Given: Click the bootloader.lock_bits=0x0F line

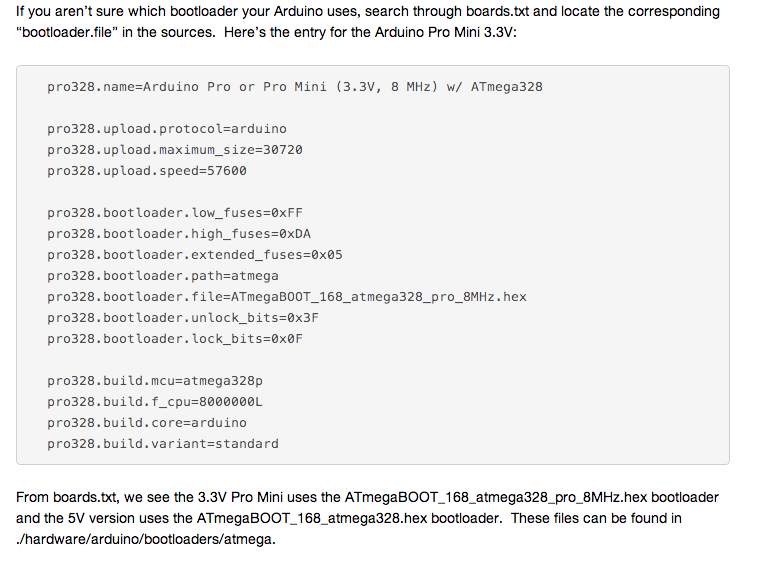Looking at the screenshot, I should pyautogui.click(x=174, y=339).
